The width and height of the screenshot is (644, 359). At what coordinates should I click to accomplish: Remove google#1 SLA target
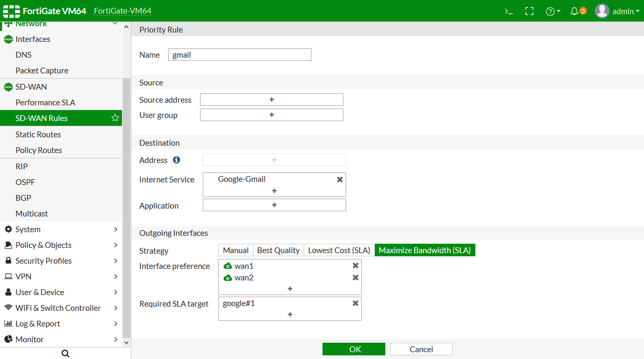[356, 303]
